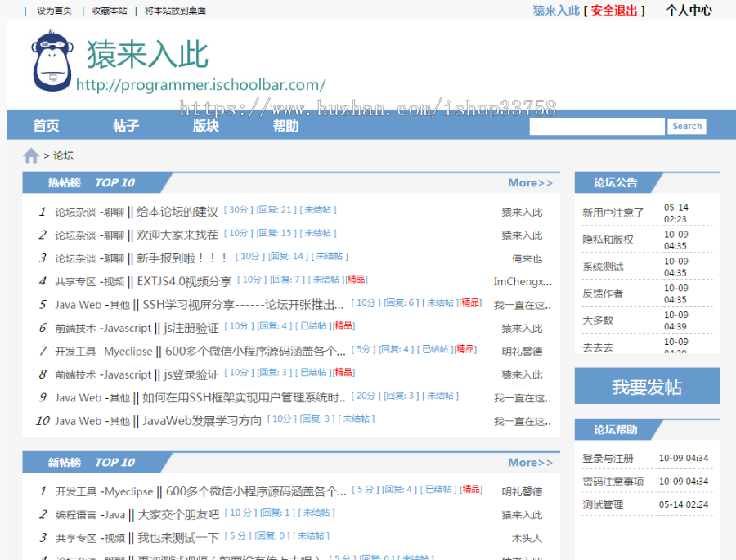Click 收藏本站 in the top bar
The image size is (736, 560).
tap(109, 11)
